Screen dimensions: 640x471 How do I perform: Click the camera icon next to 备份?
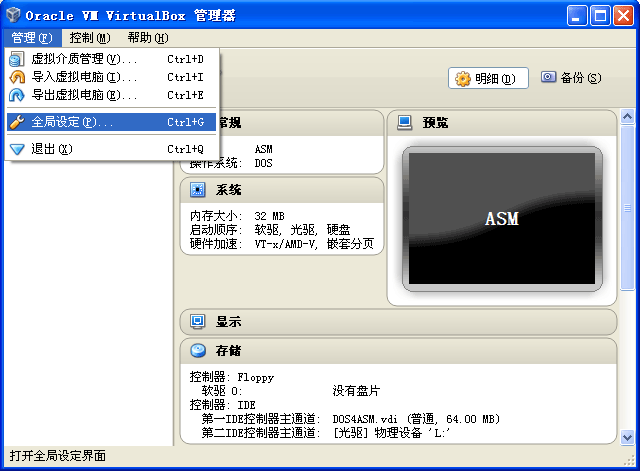tap(548, 77)
